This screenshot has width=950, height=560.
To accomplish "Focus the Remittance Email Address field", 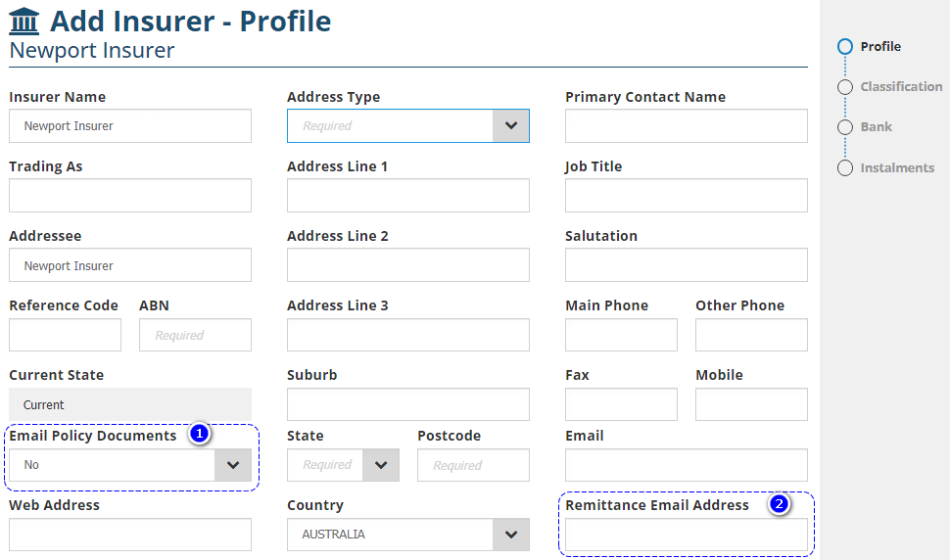I will point(686,535).
